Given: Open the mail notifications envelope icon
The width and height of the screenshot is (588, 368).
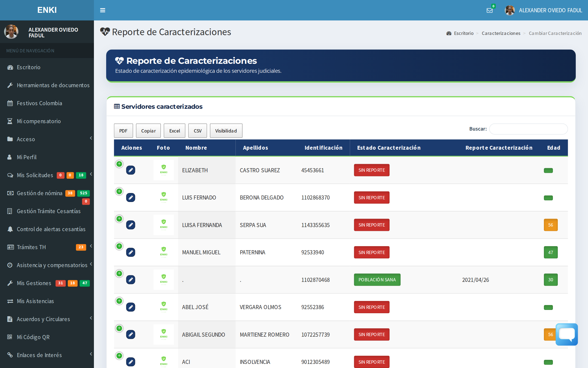Looking at the screenshot, I should pos(489,10).
